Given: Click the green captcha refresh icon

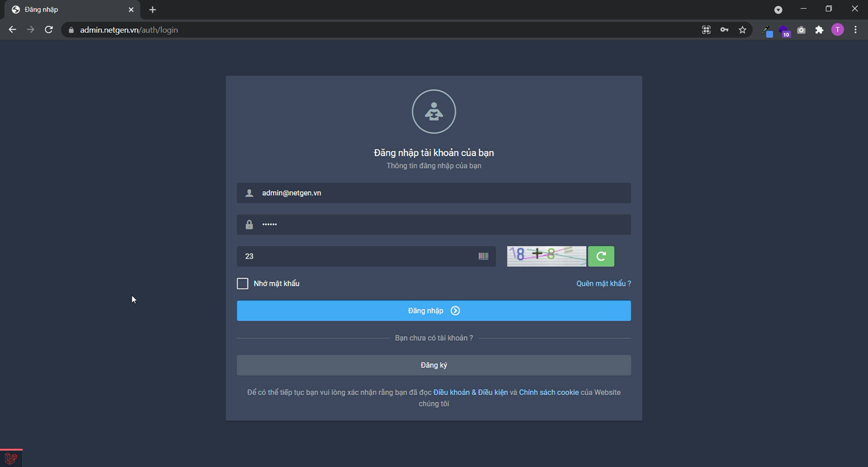Looking at the screenshot, I should click(601, 256).
